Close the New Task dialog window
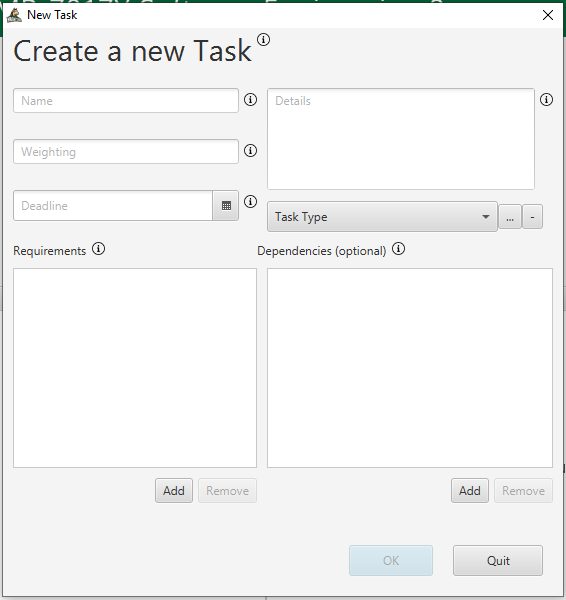Viewport: 566px width, 600px height. [x=548, y=15]
